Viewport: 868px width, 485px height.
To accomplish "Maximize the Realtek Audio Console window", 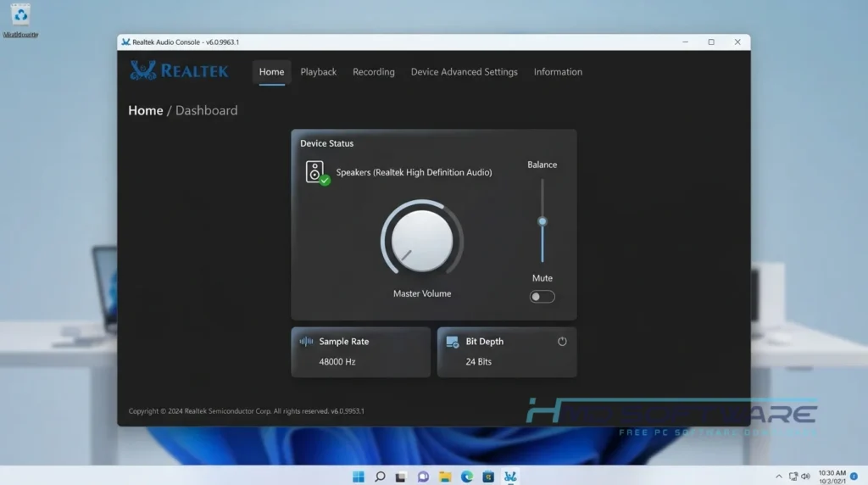I will (711, 42).
